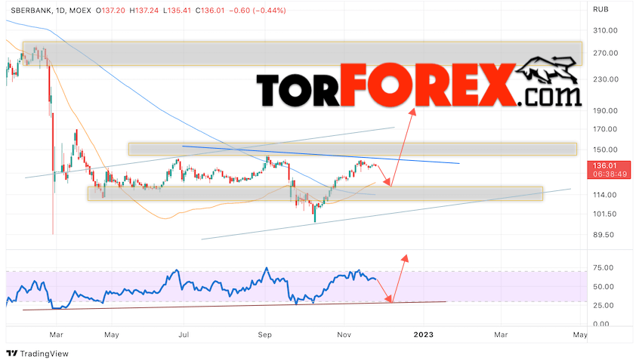Click the 270.00 price axis label

[x=605, y=53]
